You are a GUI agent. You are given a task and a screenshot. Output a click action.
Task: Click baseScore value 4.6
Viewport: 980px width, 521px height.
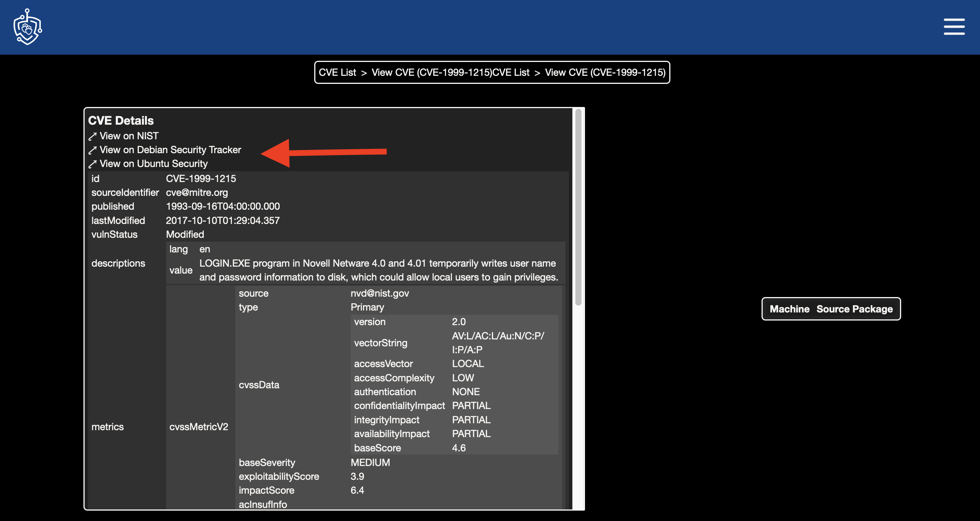click(458, 448)
